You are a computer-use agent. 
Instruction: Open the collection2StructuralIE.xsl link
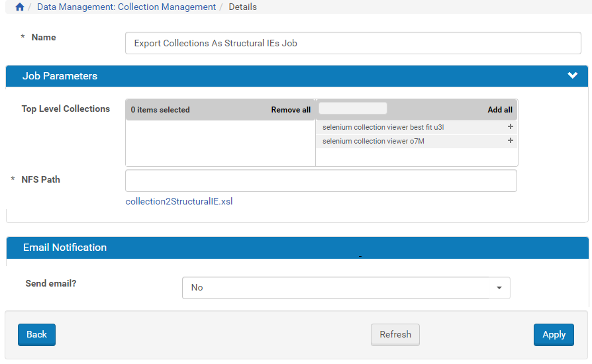(x=179, y=202)
